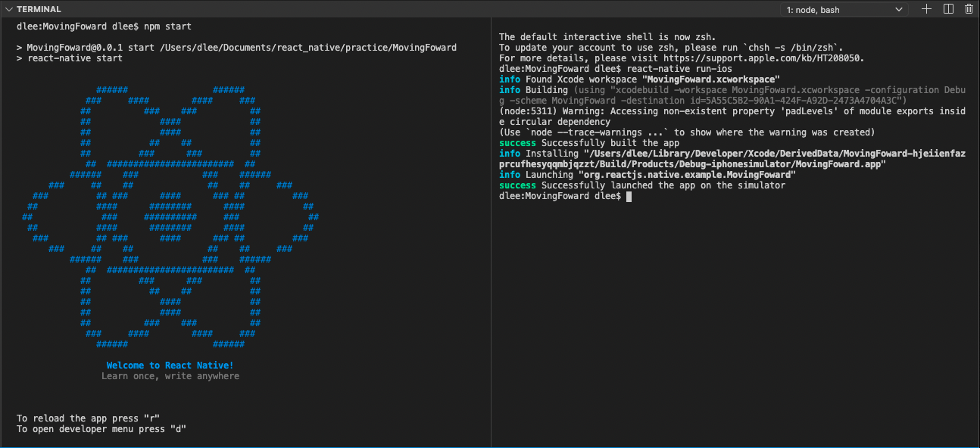Click the 'react-native run-ios' command
980x448 pixels.
(679, 69)
